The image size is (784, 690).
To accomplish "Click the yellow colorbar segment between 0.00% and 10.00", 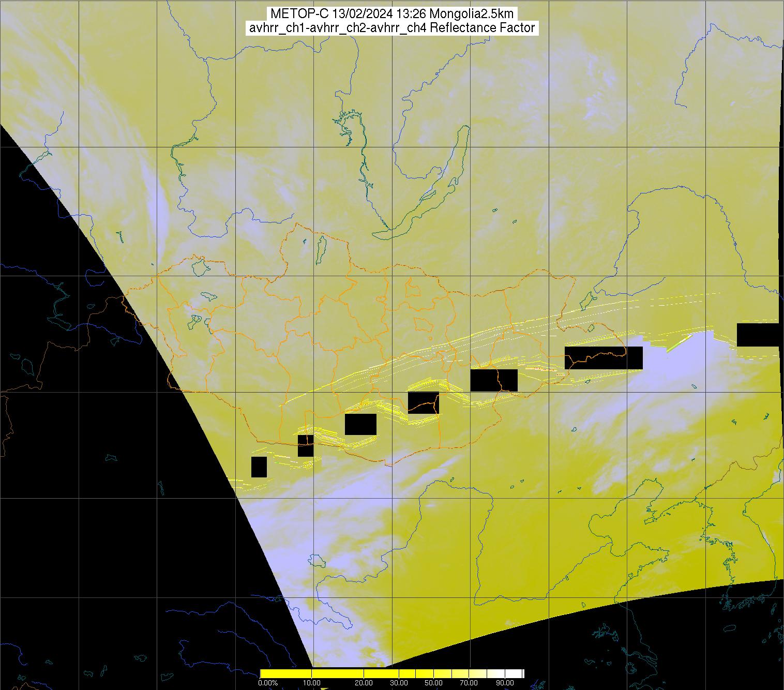I will click(286, 673).
